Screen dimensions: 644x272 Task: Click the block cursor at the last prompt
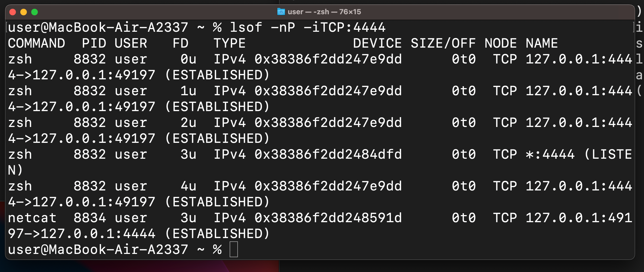pos(233,250)
